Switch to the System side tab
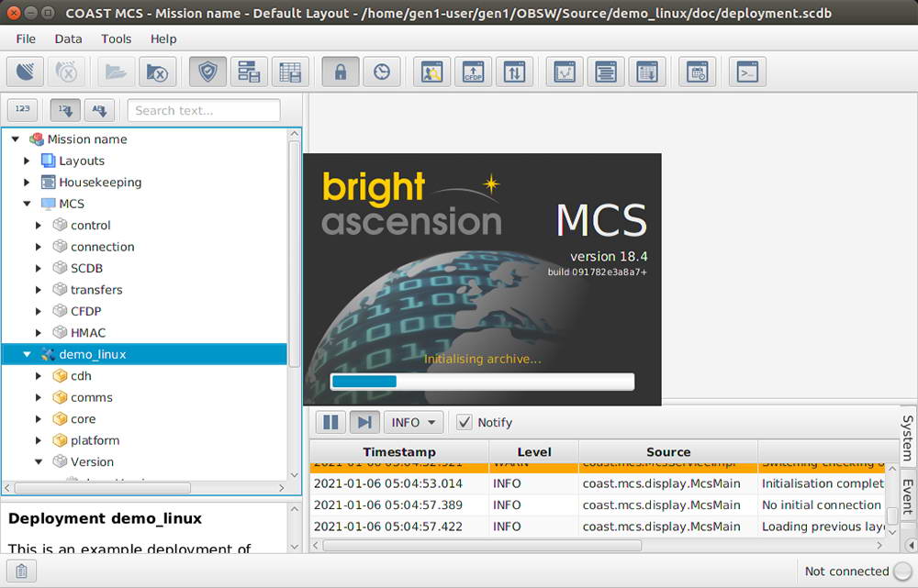This screenshot has height=588, width=918. pyautogui.click(x=908, y=438)
